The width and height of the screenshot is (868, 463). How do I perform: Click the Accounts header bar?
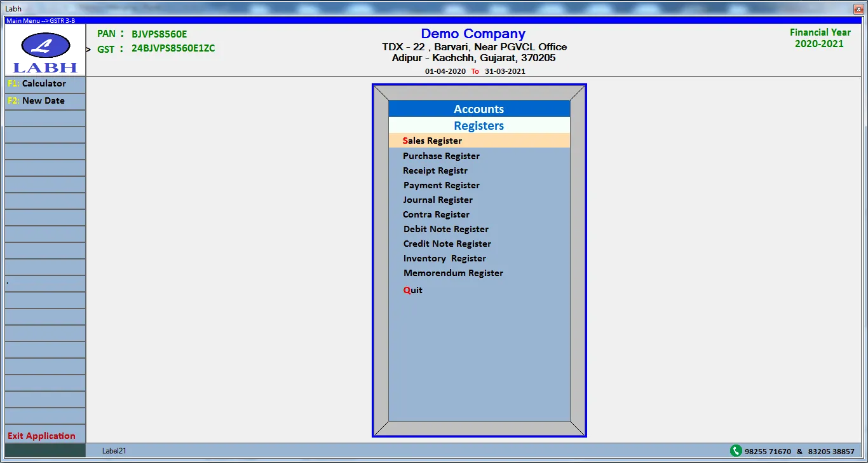point(478,108)
